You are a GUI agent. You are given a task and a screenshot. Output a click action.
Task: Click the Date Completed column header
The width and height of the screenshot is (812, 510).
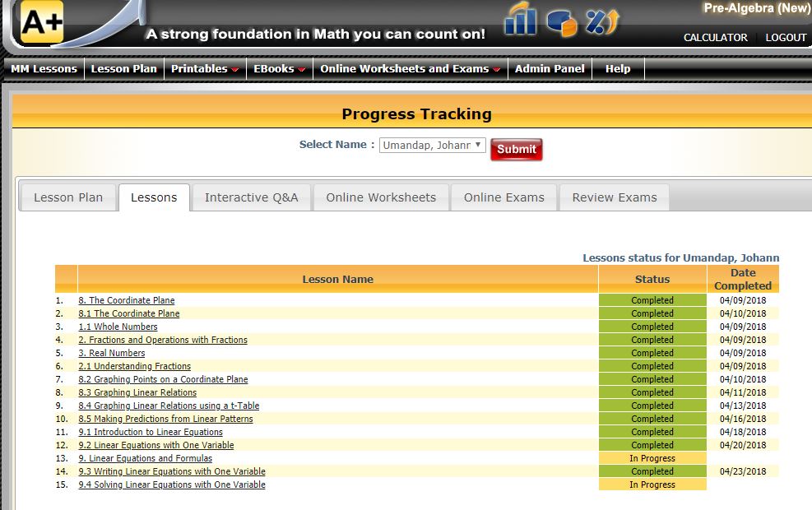[x=743, y=279]
